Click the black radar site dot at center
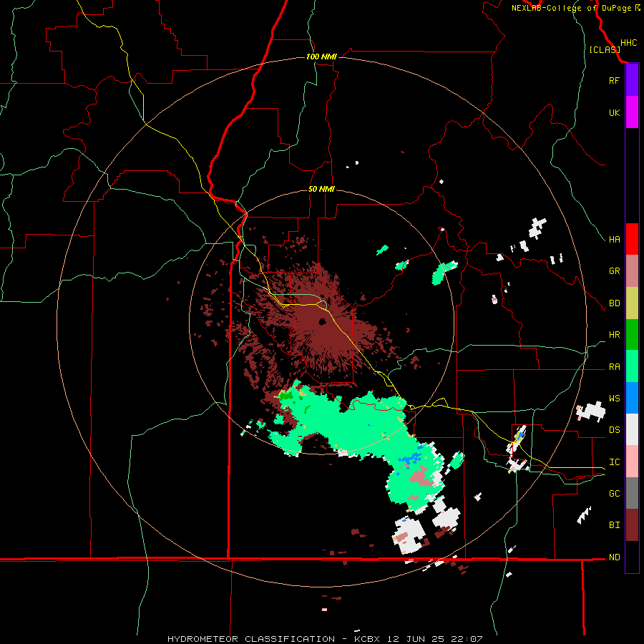This screenshot has height=644, width=644. pyautogui.click(x=323, y=321)
